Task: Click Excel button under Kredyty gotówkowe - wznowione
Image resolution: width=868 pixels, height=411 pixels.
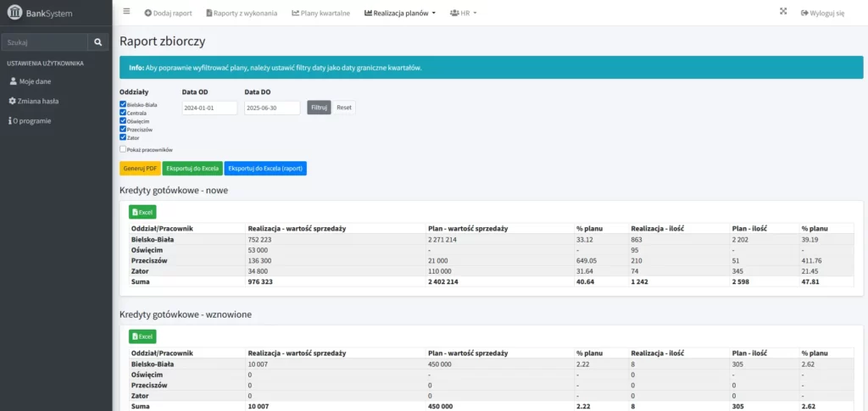Action: pyautogui.click(x=142, y=336)
